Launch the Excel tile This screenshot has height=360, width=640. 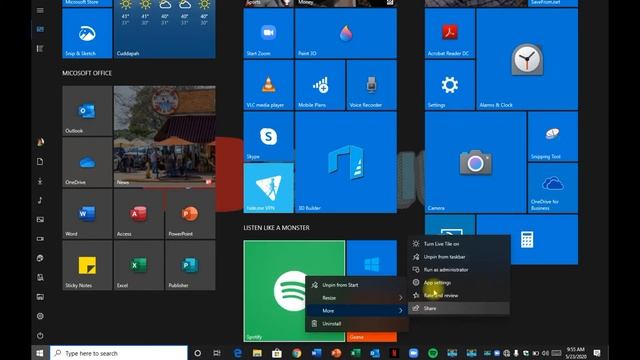(138, 265)
